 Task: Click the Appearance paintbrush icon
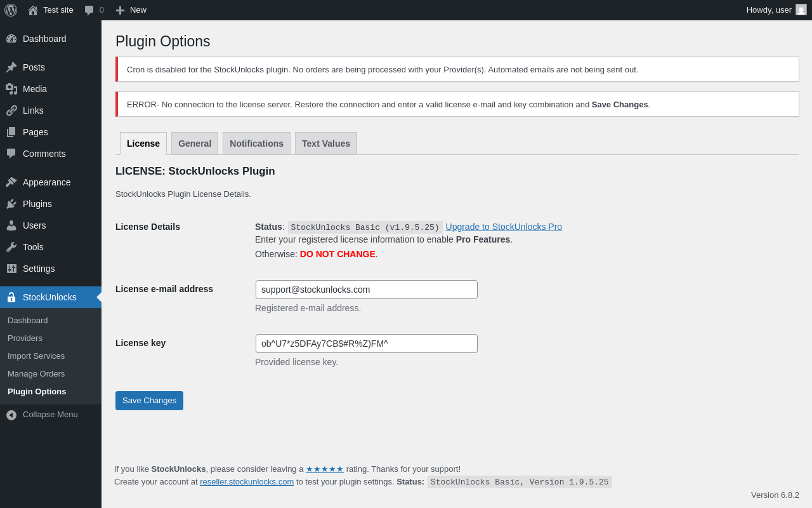click(x=11, y=182)
